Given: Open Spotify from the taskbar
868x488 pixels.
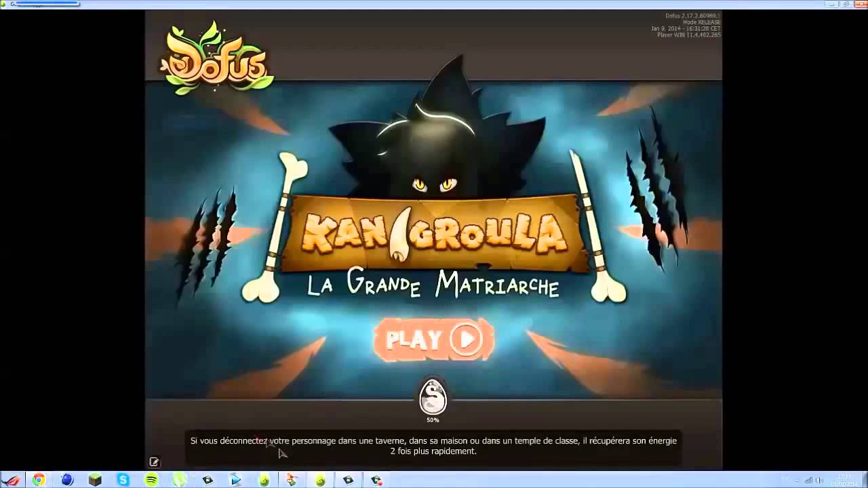Looking at the screenshot, I should point(151,480).
